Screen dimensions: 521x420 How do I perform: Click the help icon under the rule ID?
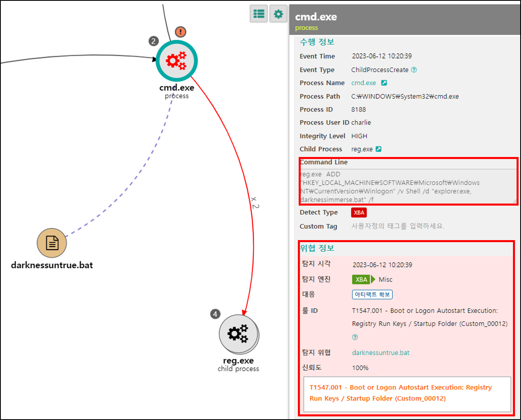point(355,337)
